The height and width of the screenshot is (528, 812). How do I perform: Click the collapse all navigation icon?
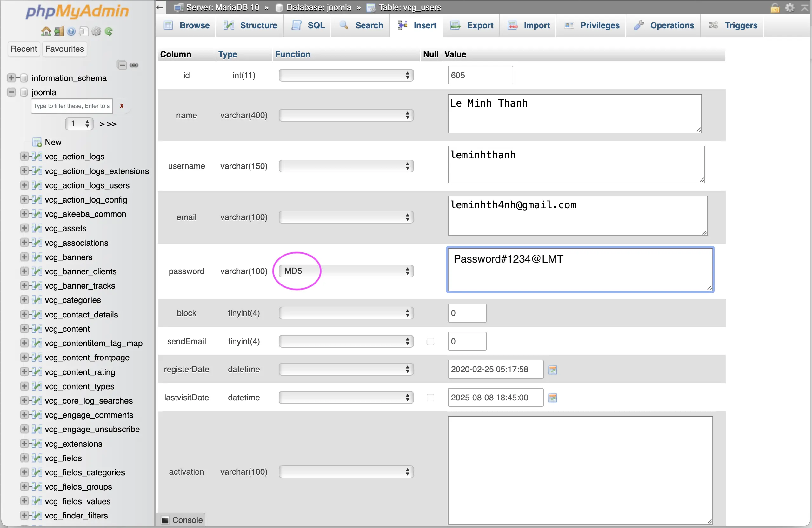[122, 65]
